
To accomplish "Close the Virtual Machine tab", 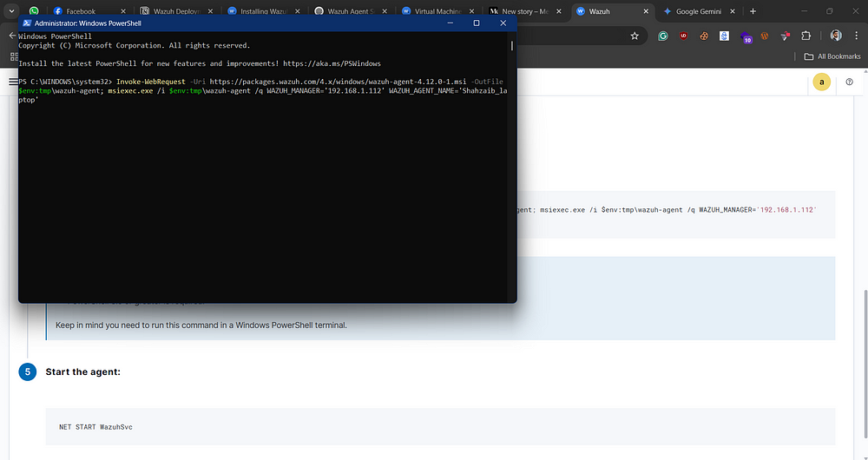I will point(471,11).
